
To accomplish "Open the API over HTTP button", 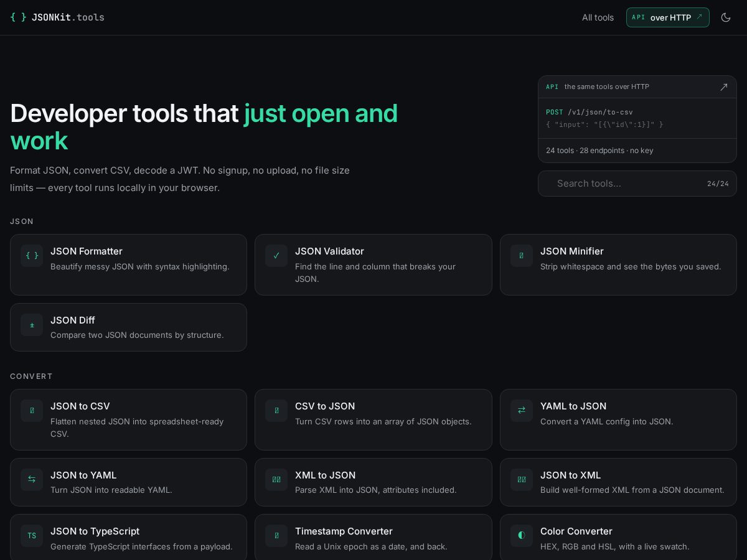I will coord(668,17).
